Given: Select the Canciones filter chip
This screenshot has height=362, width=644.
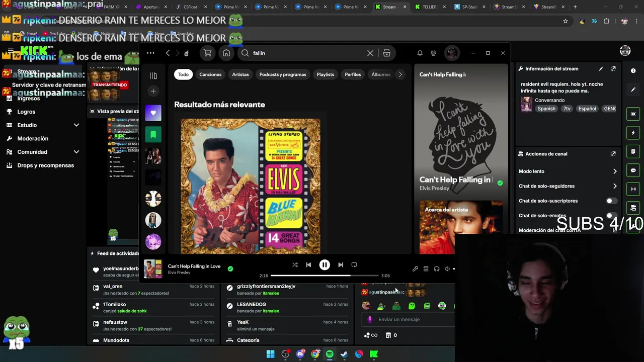Looking at the screenshot, I should [x=210, y=74].
